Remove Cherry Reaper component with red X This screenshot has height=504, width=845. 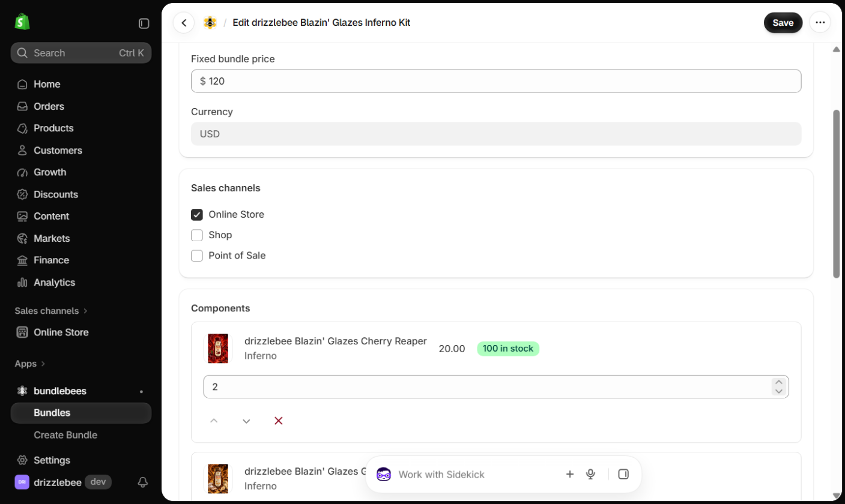click(279, 421)
